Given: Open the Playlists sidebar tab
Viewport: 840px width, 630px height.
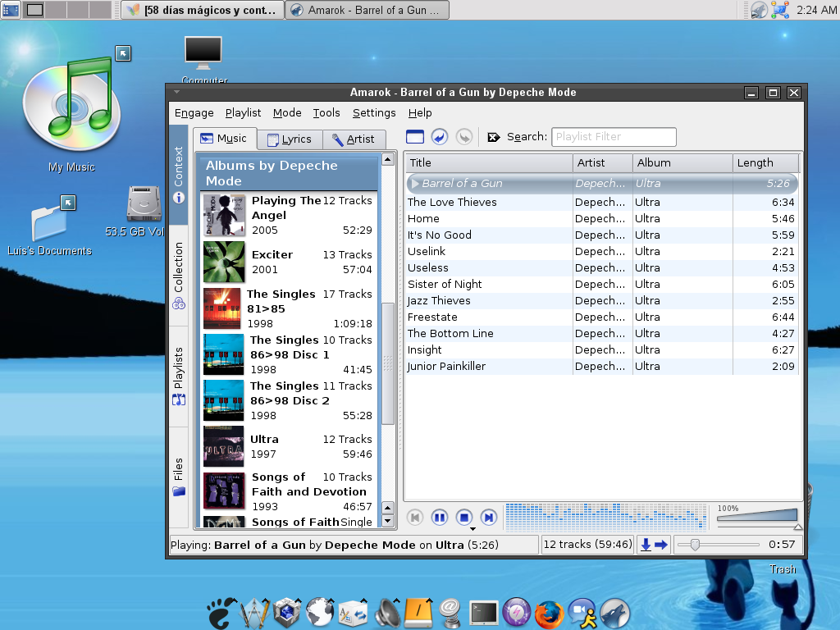Looking at the screenshot, I should 178,376.
